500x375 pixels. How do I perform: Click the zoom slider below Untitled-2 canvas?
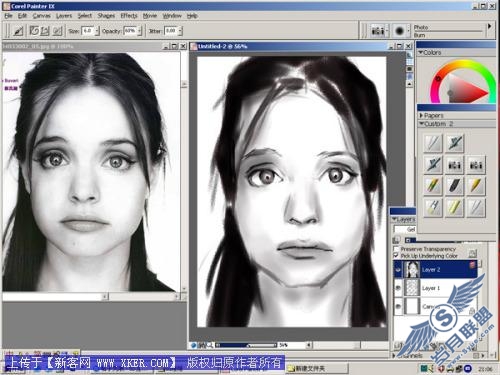pos(247,345)
